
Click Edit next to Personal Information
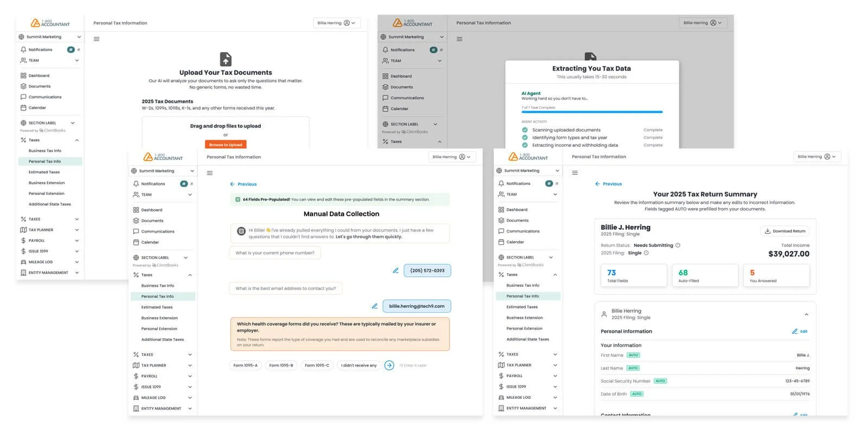pyautogui.click(x=800, y=331)
